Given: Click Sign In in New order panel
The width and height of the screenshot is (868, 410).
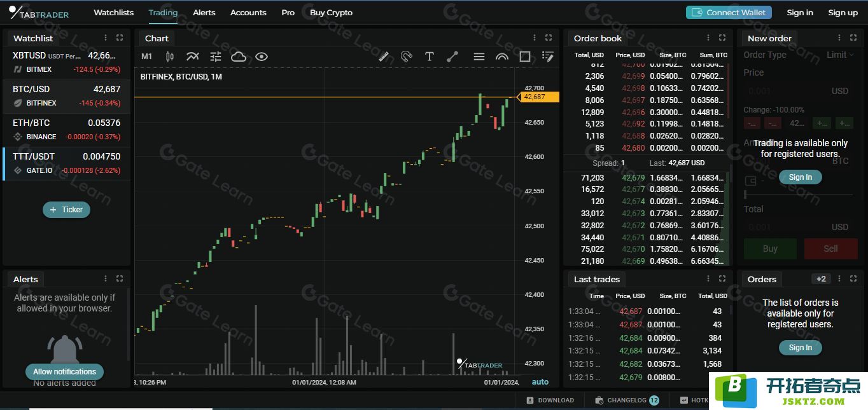Looking at the screenshot, I should pos(800,177).
